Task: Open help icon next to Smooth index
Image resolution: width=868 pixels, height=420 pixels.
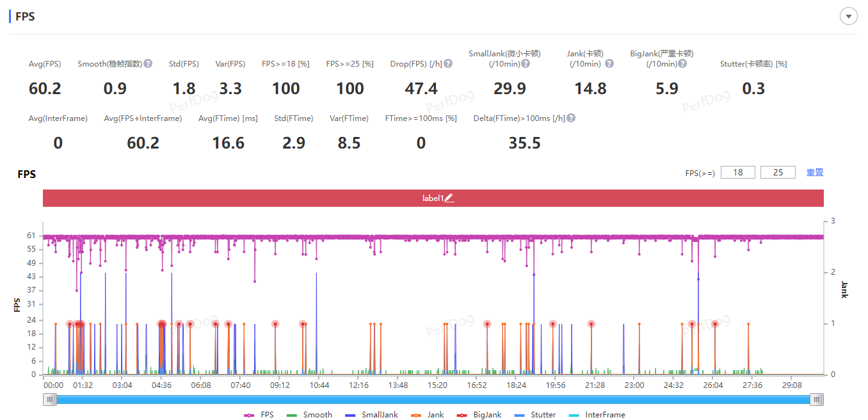Action: [148, 63]
